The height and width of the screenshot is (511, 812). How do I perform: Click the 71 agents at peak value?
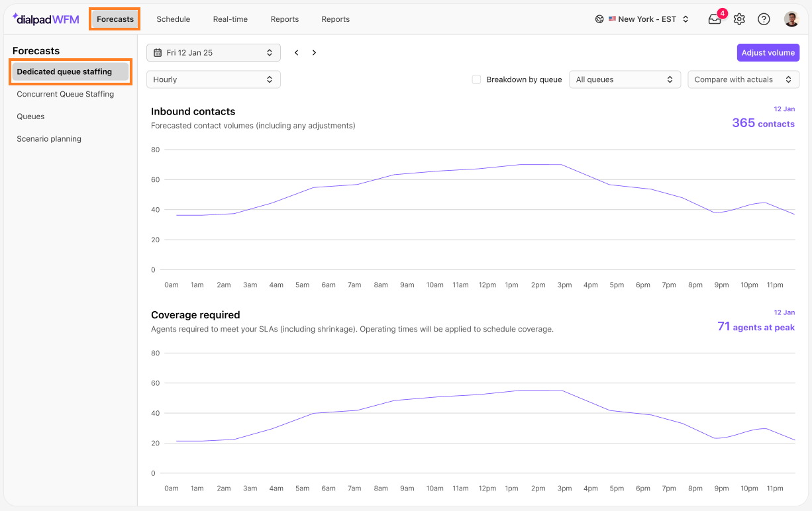tap(756, 326)
